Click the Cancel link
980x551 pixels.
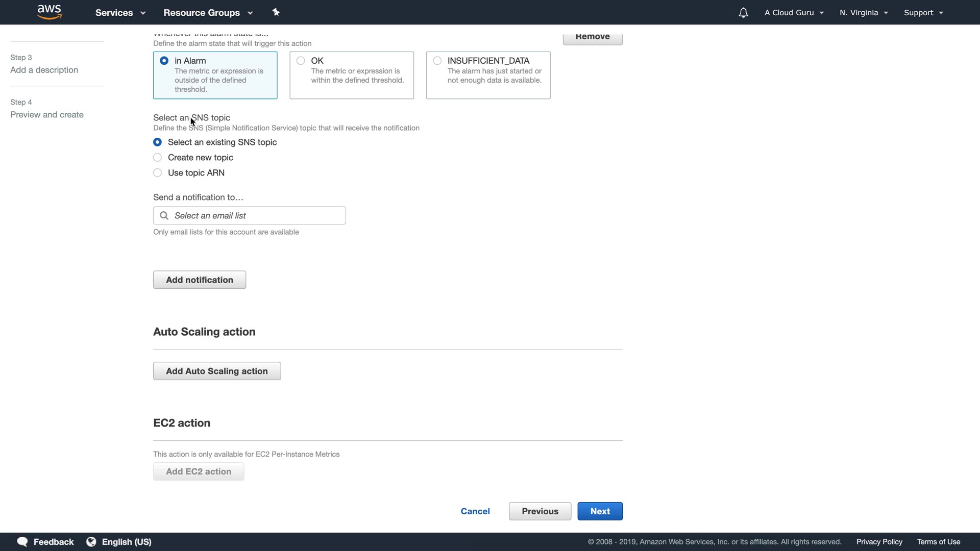click(475, 511)
